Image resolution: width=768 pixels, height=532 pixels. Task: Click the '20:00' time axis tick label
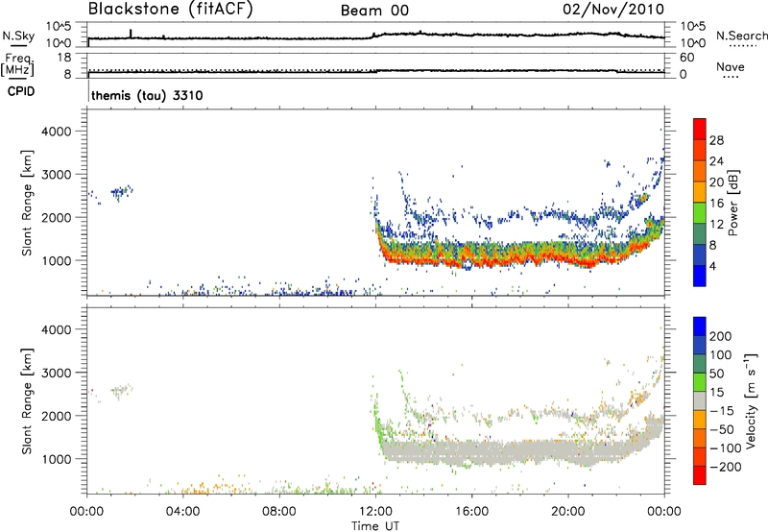567,512
